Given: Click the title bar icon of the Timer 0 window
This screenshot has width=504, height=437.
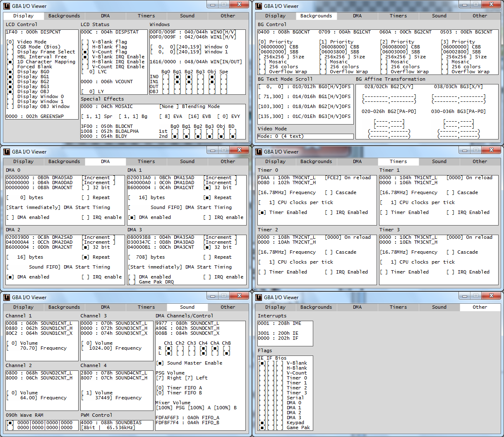Looking at the screenshot, I should pyautogui.click(x=259, y=152).
